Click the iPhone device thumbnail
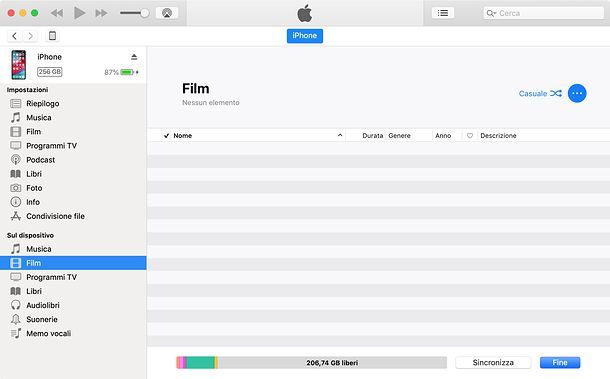The image size is (610, 379). [19, 65]
